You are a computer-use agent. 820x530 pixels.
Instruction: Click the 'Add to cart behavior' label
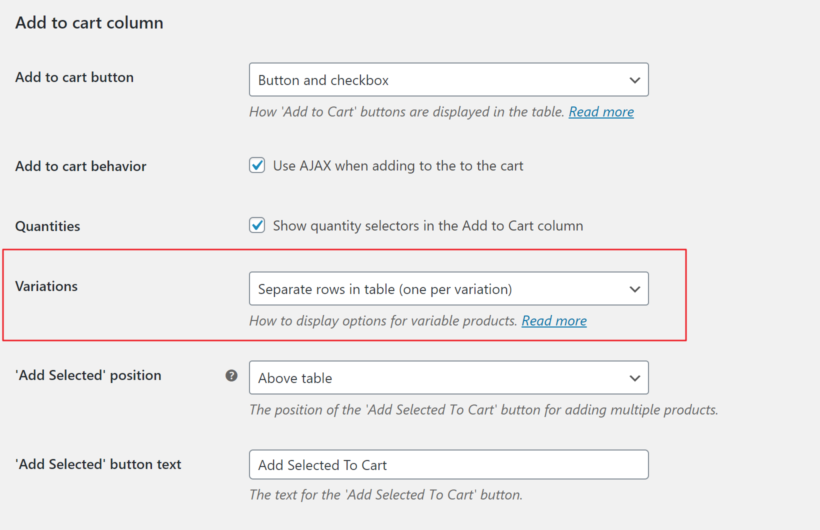click(81, 166)
